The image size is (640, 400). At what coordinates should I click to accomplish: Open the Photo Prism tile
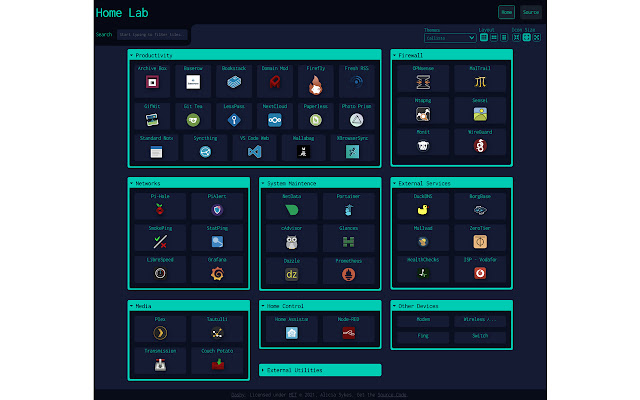[x=356, y=116]
